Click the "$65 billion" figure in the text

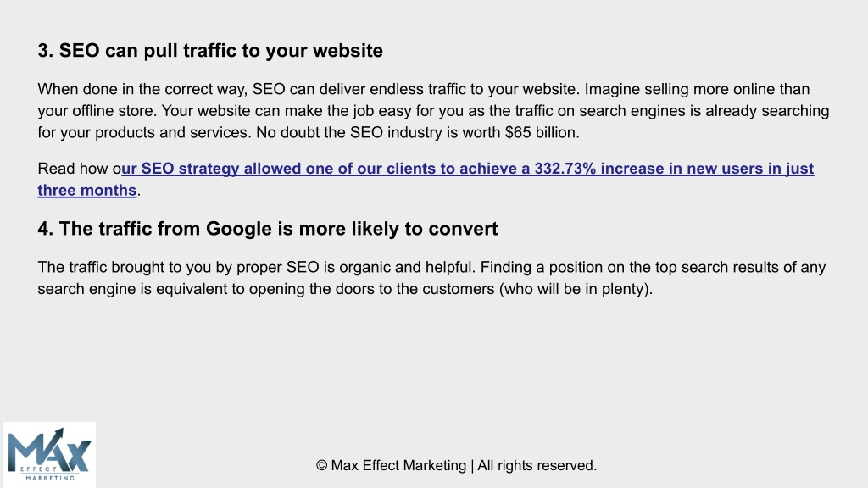pyautogui.click(x=542, y=132)
